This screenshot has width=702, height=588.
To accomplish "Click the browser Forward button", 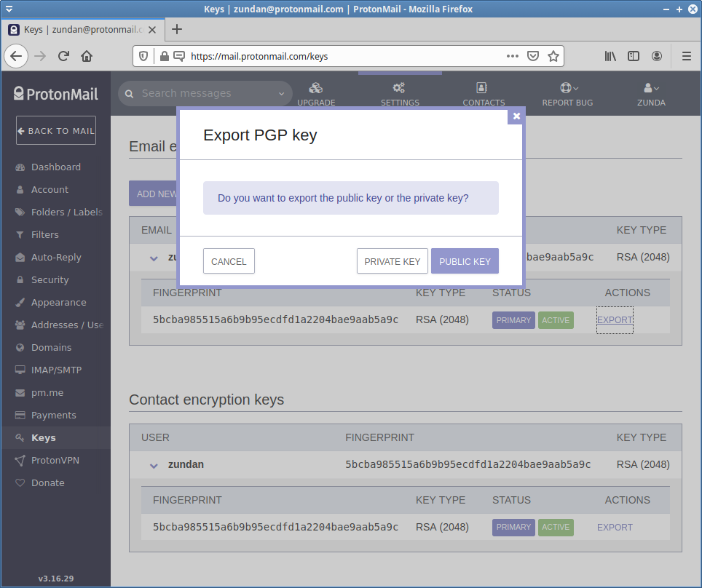I will [40, 56].
